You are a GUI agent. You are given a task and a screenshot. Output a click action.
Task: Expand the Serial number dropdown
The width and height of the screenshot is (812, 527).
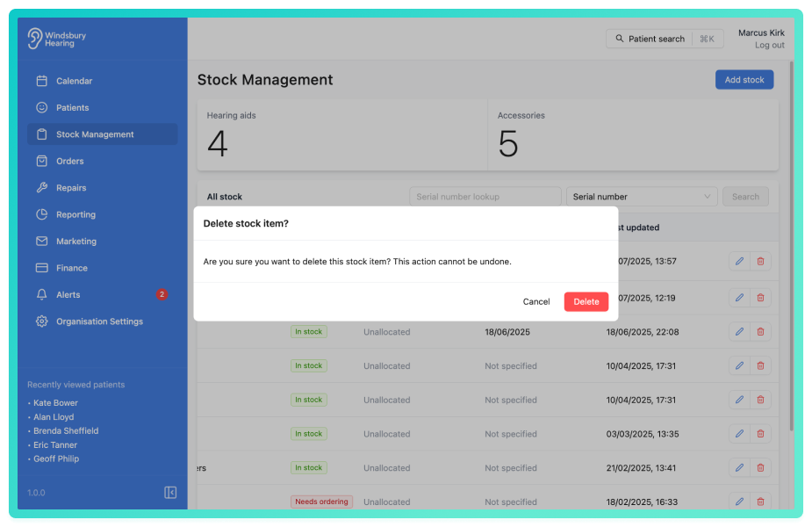coord(642,197)
